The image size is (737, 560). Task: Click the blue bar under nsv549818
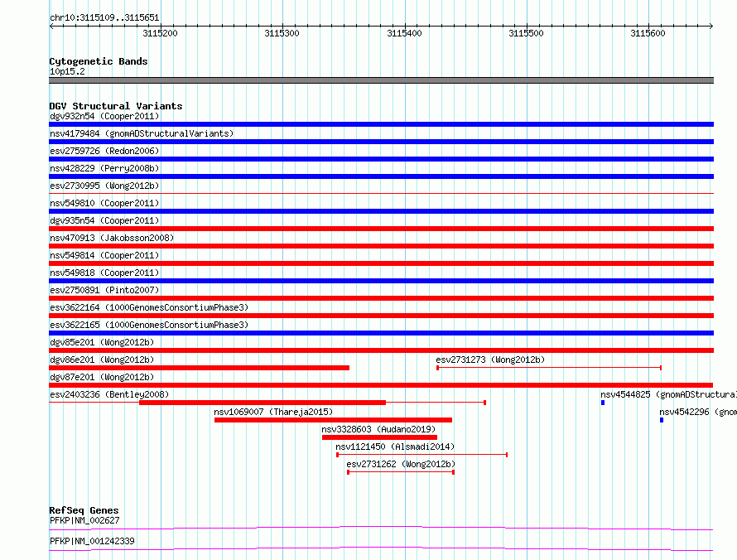(381, 281)
